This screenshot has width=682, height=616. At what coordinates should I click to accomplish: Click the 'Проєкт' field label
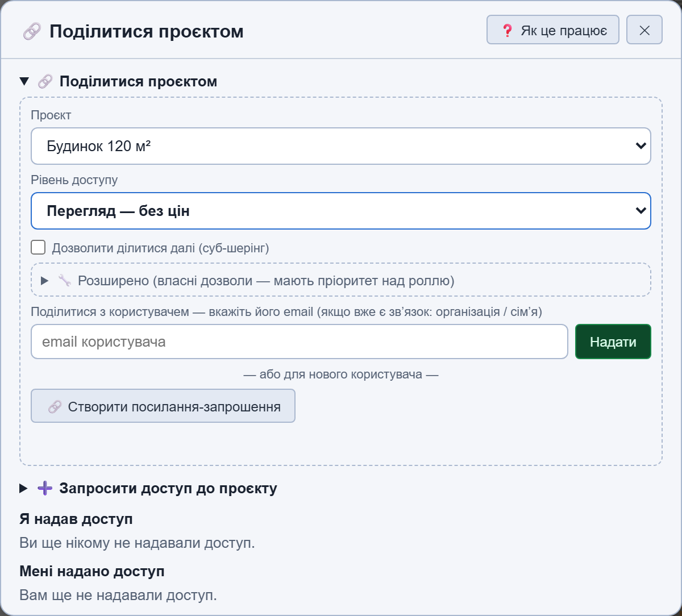[x=51, y=115]
